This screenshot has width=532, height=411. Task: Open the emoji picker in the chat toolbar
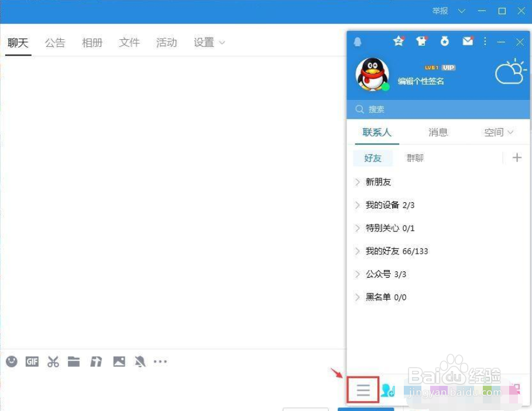pos(11,361)
